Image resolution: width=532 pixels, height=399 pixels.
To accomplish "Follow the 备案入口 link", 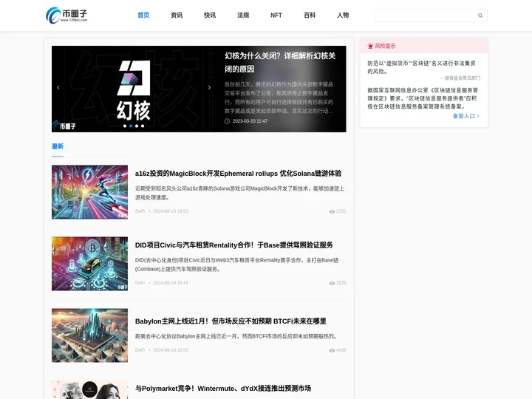I will point(463,116).
